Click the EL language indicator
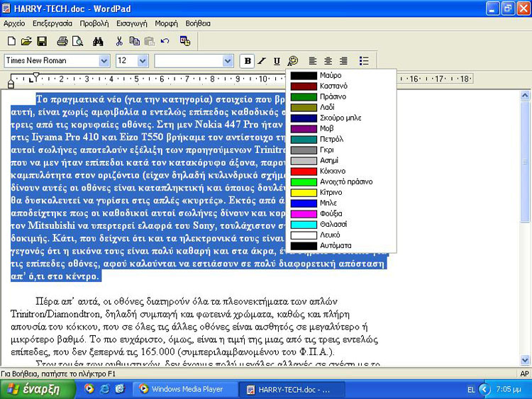The image size is (532, 399). [x=471, y=390]
